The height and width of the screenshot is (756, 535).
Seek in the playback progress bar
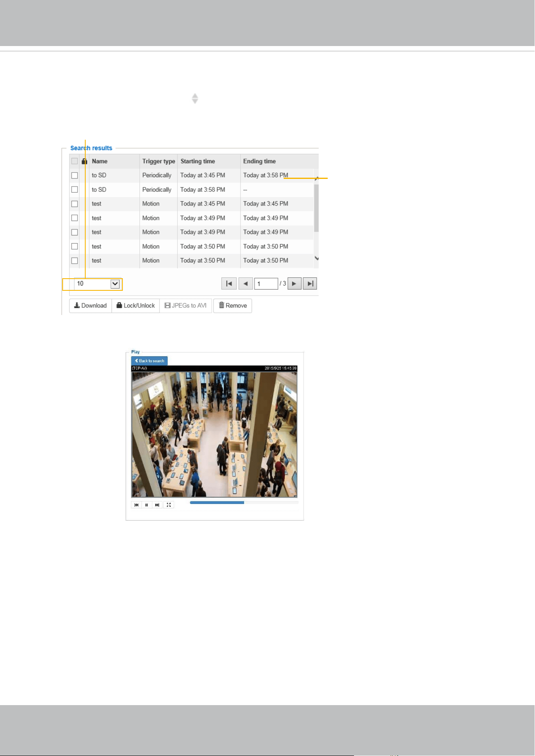click(244, 503)
